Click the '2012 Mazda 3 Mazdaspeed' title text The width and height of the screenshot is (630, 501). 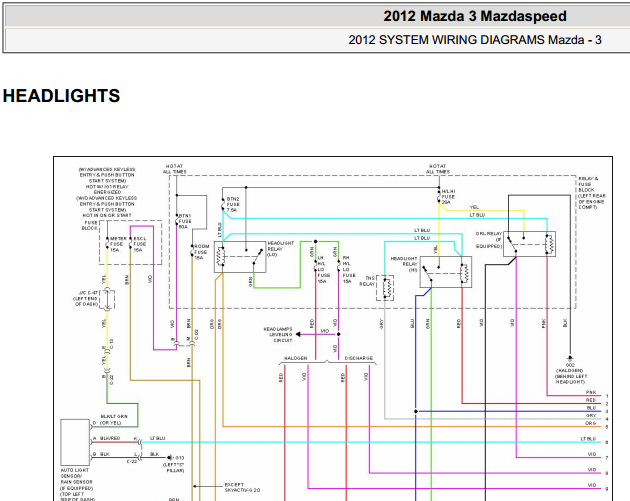(x=475, y=16)
